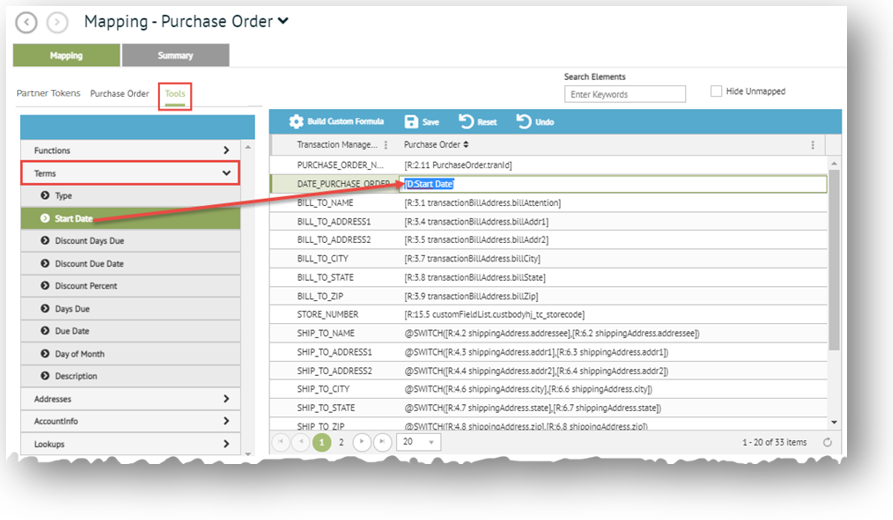Click the Undo arrow icon
The height and width of the screenshot is (520, 893).
pyautogui.click(x=524, y=122)
